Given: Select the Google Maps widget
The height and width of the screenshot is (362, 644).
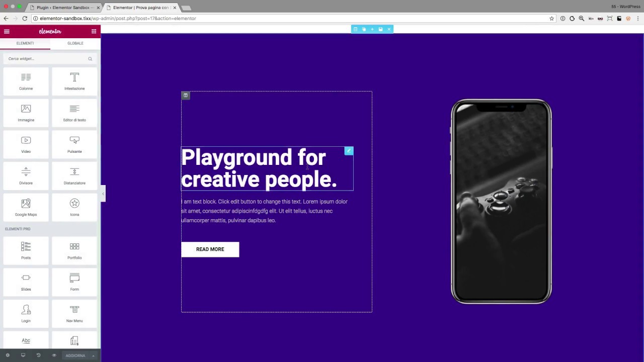Looking at the screenshot, I should 26,207.
